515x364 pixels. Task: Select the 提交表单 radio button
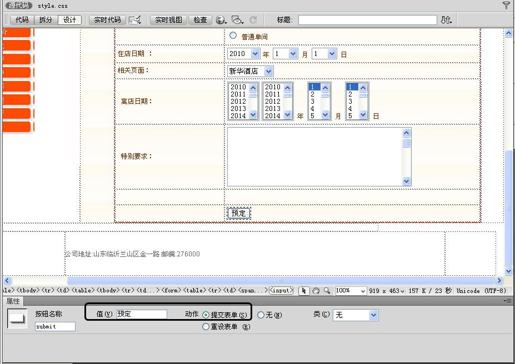pyautogui.click(x=206, y=315)
